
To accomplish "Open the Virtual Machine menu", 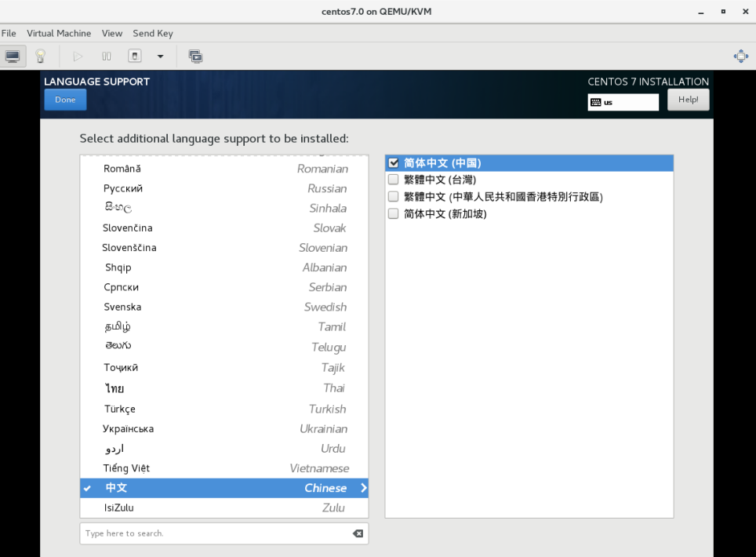I will pos(59,33).
